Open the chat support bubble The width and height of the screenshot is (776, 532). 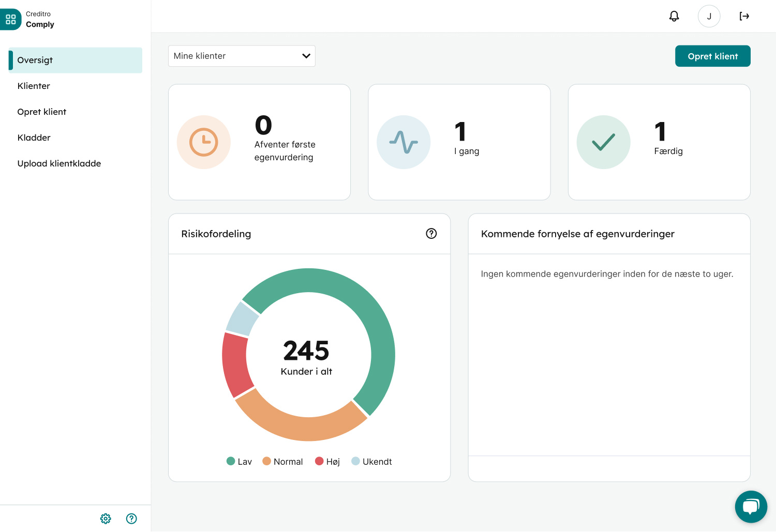pos(751,507)
